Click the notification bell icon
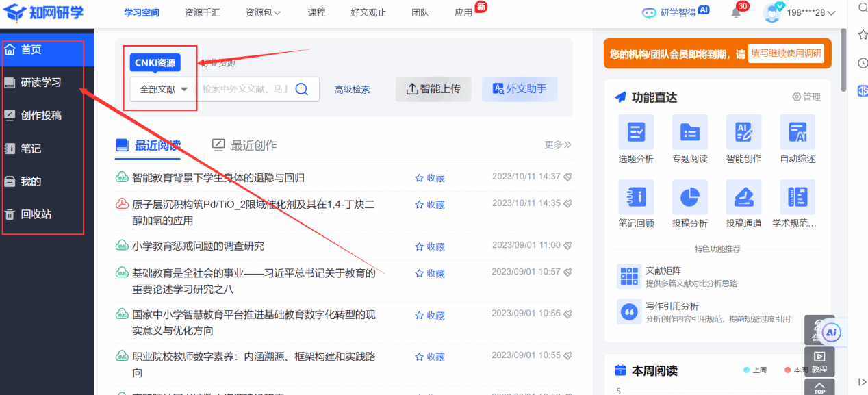Image resolution: width=868 pixels, height=395 pixels. pyautogui.click(x=736, y=13)
